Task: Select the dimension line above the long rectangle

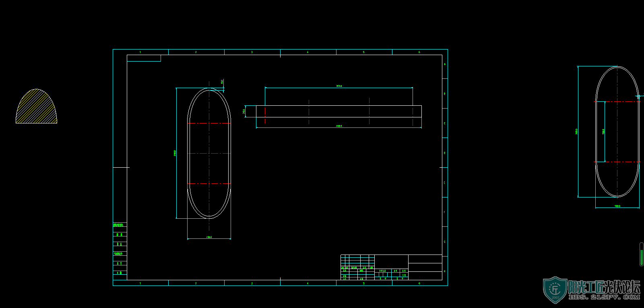Action: [x=339, y=87]
